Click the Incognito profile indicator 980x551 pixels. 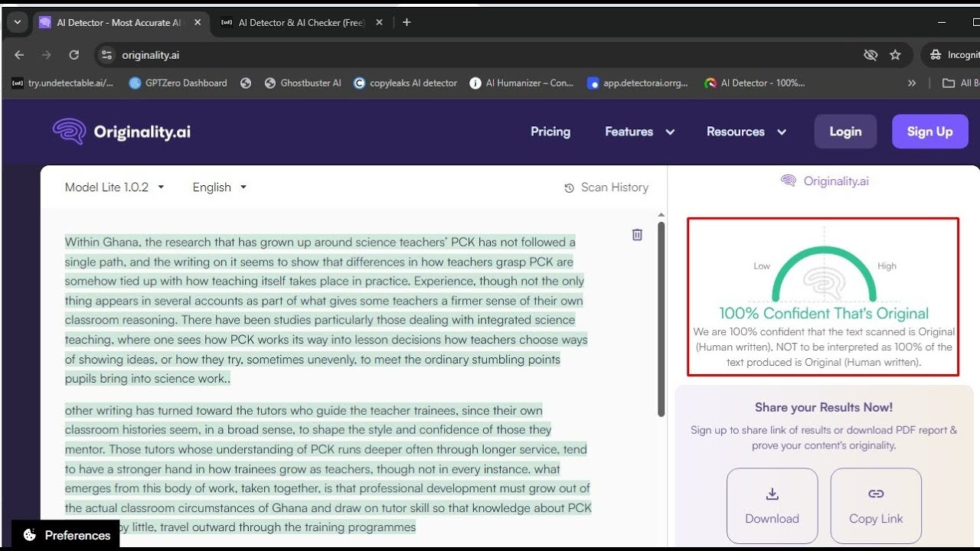tap(952, 55)
